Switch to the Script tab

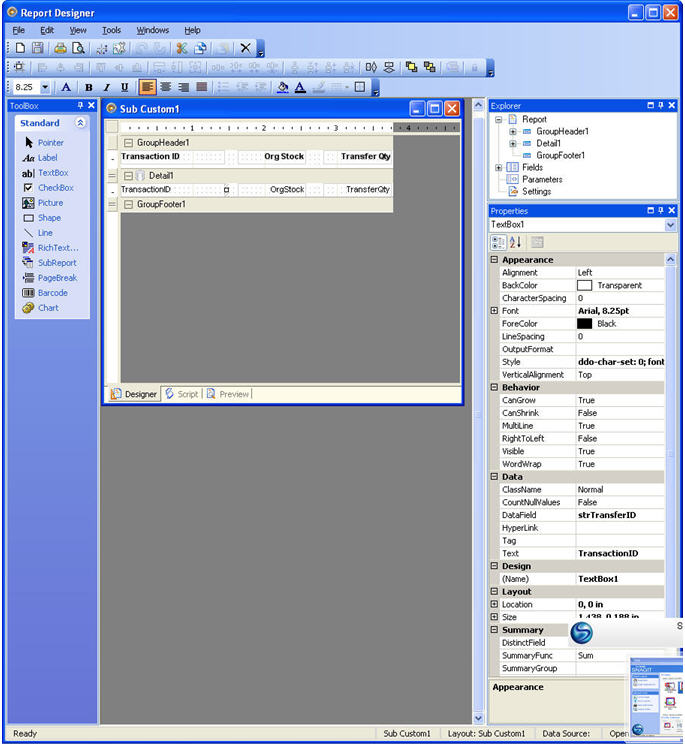182,394
